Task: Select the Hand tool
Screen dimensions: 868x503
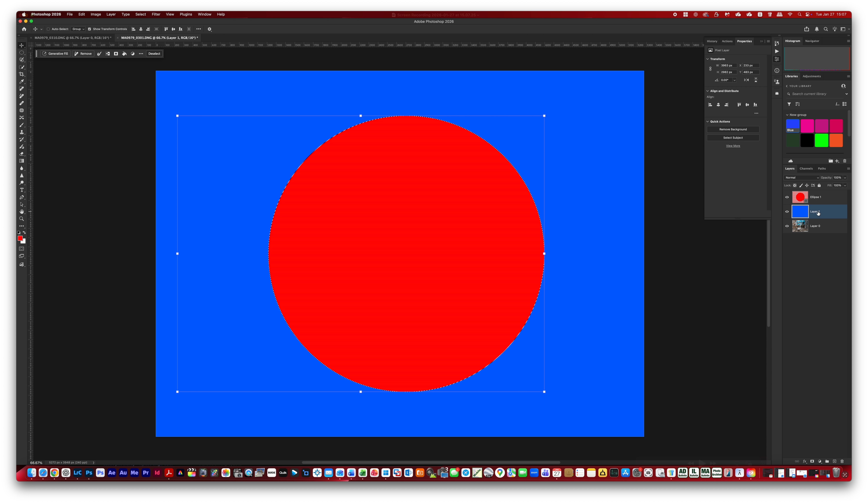Action: pos(22,212)
